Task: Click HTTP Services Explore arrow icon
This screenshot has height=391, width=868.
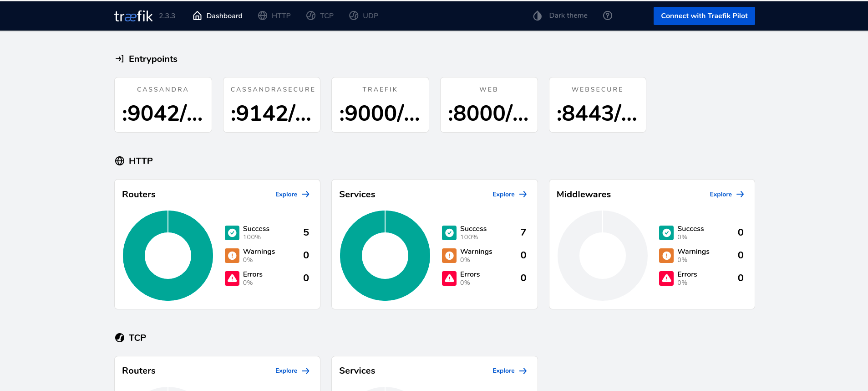Action: [x=523, y=194]
